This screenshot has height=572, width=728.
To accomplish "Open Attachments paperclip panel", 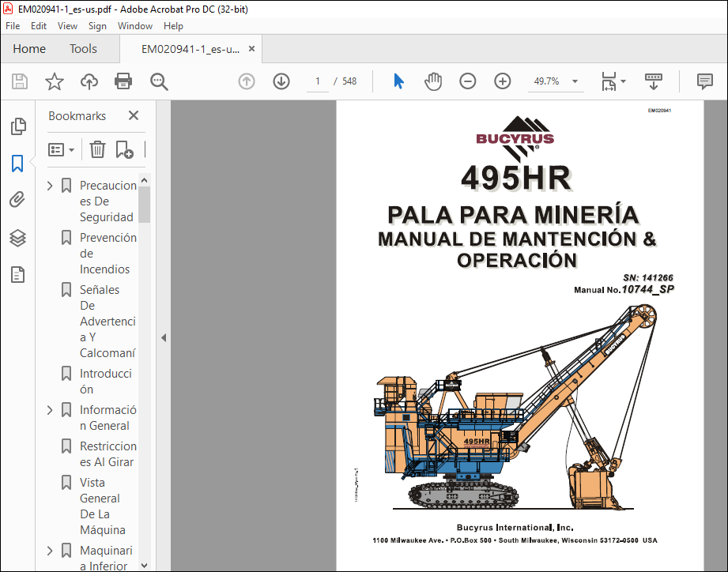I will 17,200.
